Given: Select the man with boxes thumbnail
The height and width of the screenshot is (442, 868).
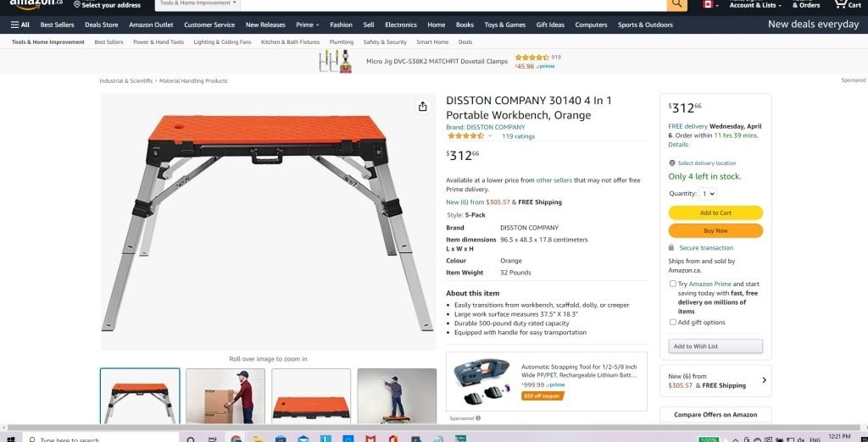Looking at the screenshot, I should (225, 396).
